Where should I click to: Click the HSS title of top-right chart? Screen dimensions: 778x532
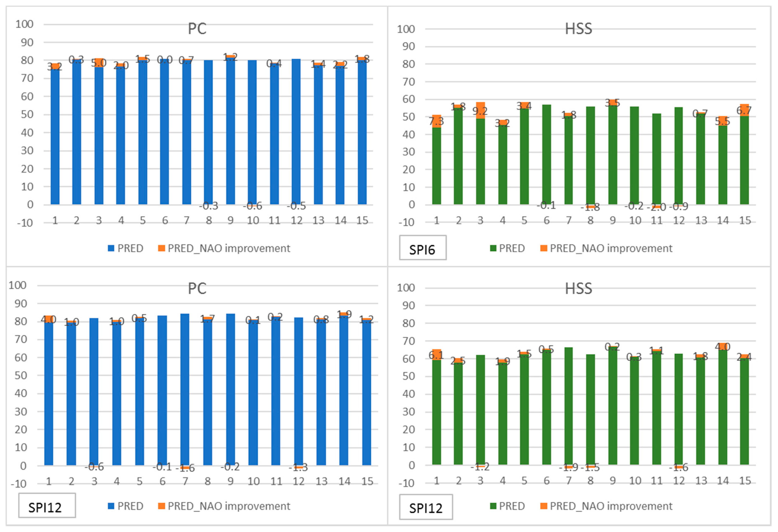[578, 29]
